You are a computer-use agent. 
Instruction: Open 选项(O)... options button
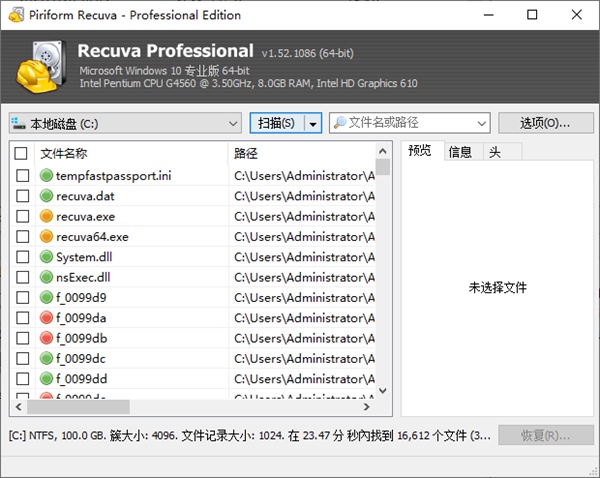tap(546, 123)
